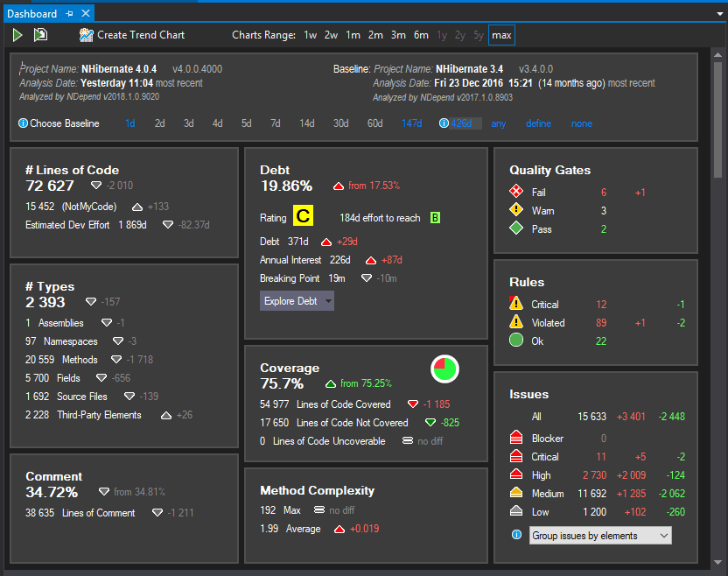
Task: Switch charts range to 1w
Action: (x=310, y=35)
